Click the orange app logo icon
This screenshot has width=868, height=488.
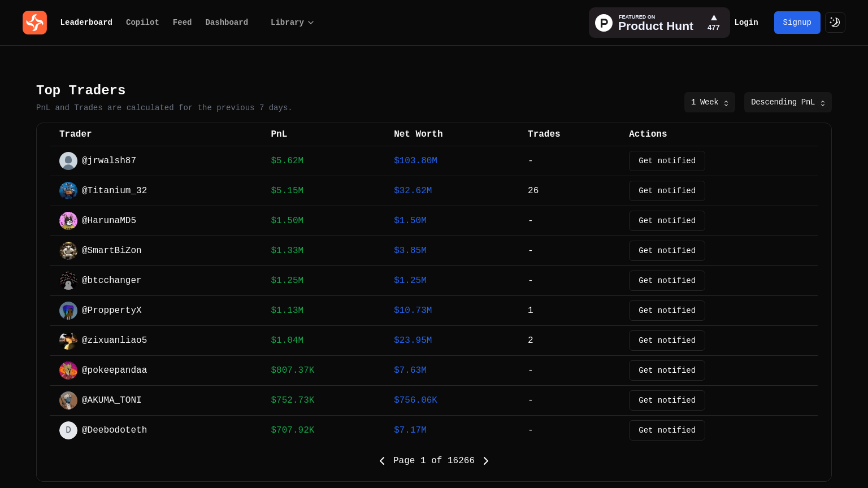34,23
